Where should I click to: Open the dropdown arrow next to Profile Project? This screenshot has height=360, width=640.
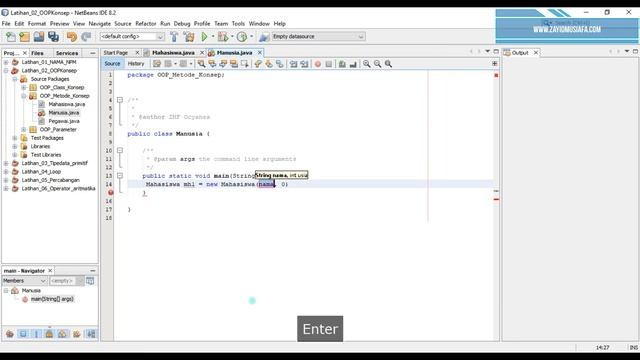(251, 37)
